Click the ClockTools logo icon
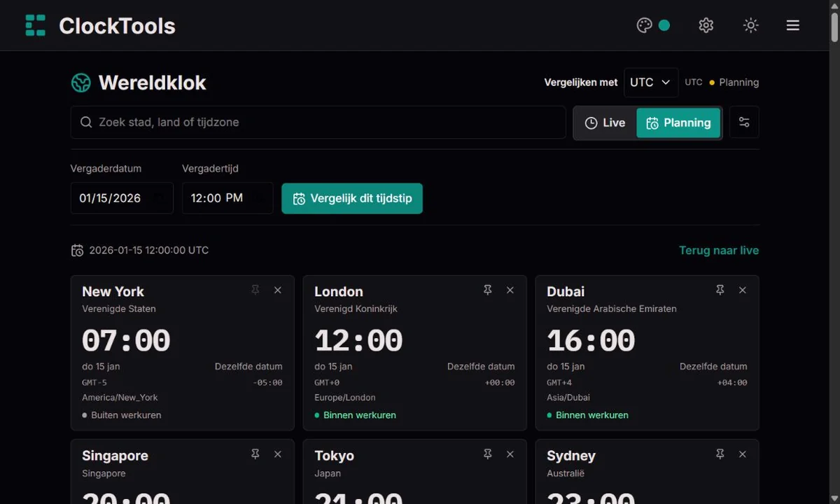 pyautogui.click(x=36, y=25)
